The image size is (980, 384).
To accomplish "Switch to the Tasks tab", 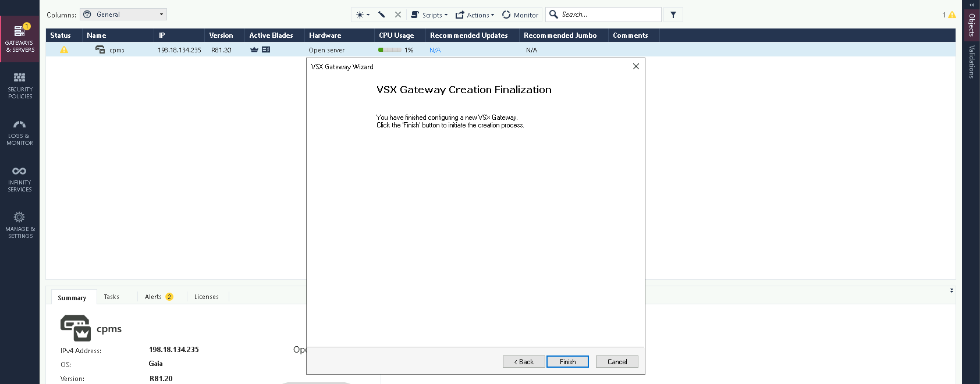I will point(111,297).
